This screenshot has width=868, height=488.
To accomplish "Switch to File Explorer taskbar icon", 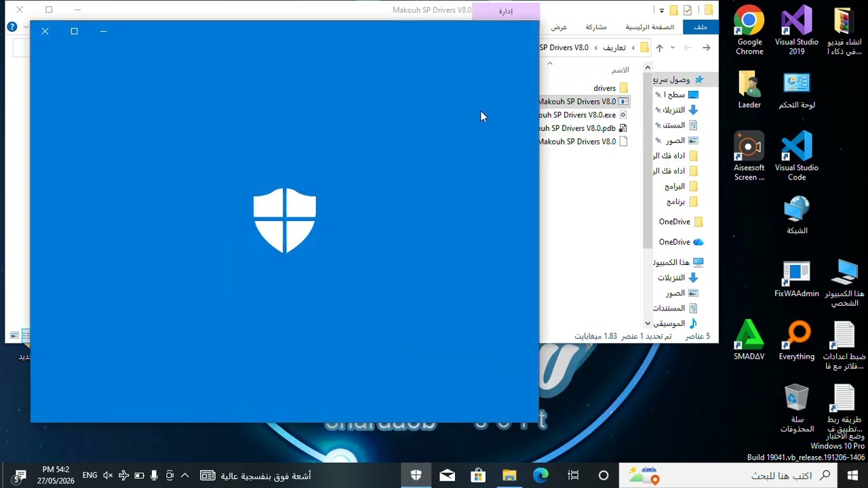I will 509,475.
